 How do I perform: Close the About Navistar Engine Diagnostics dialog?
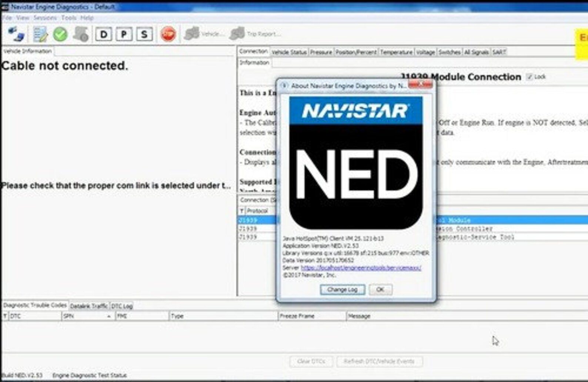[421, 84]
